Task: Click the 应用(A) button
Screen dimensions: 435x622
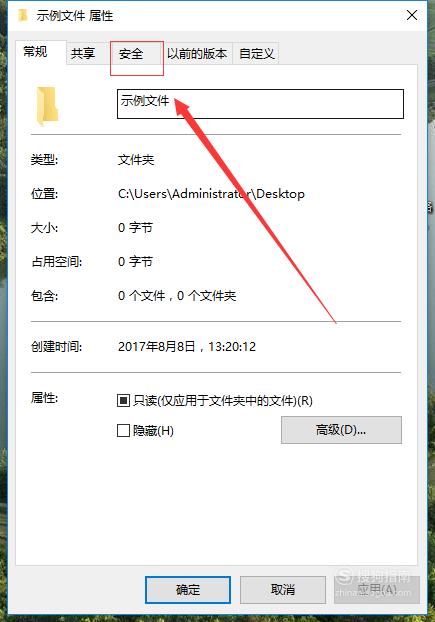Action: [x=377, y=589]
